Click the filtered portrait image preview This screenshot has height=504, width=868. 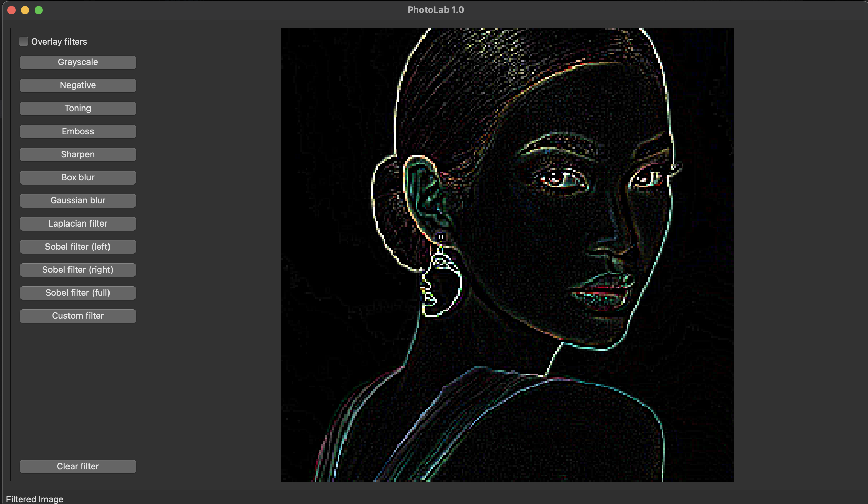507,255
